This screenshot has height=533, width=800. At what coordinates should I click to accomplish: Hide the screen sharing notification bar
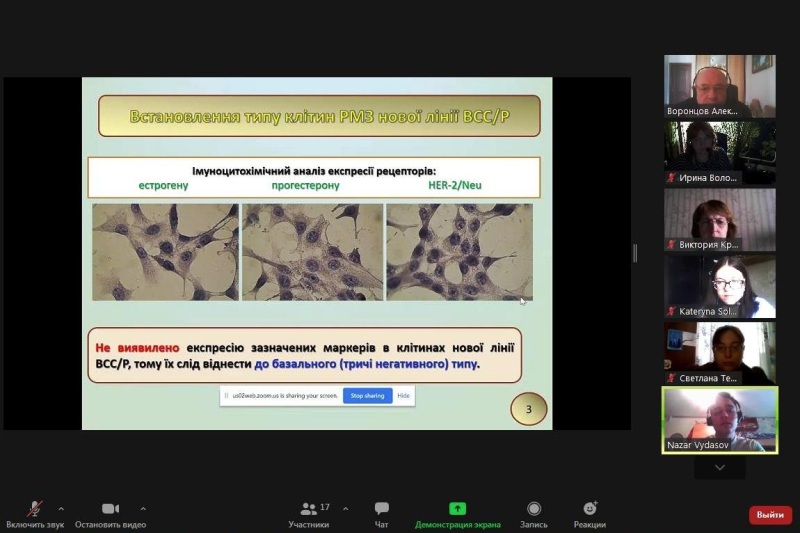[403, 396]
